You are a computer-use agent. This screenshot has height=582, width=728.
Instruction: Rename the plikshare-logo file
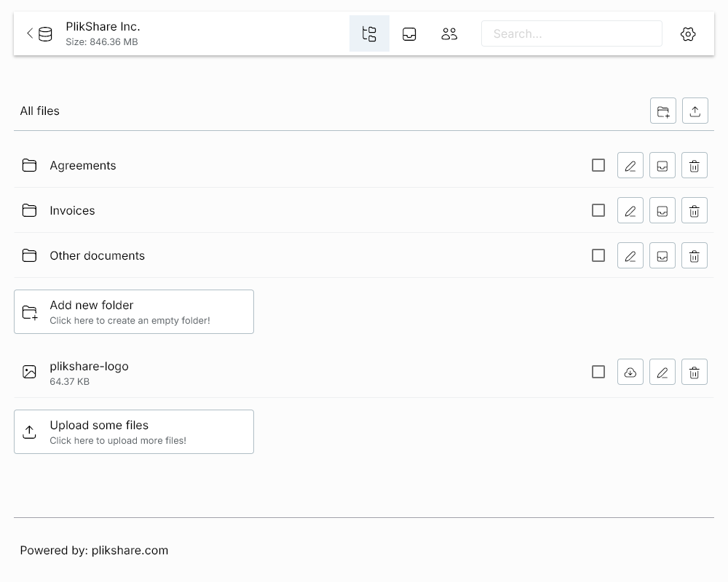click(x=662, y=372)
